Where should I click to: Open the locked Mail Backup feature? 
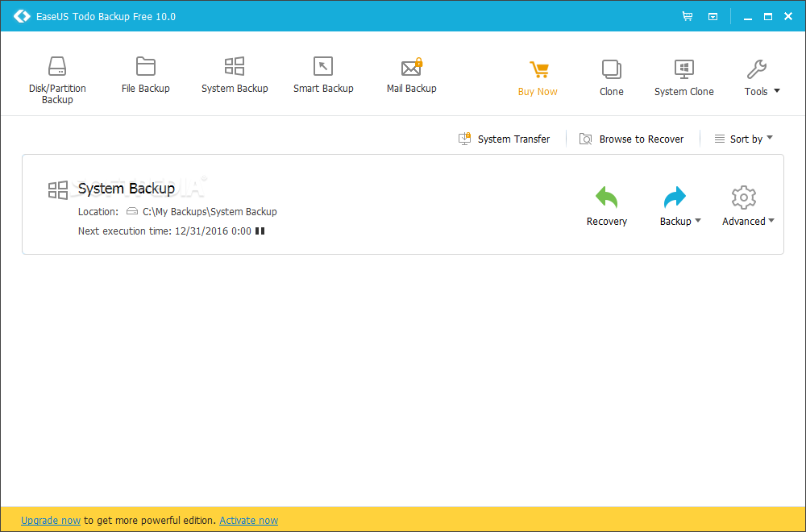pyautogui.click(x=411, y=74)
